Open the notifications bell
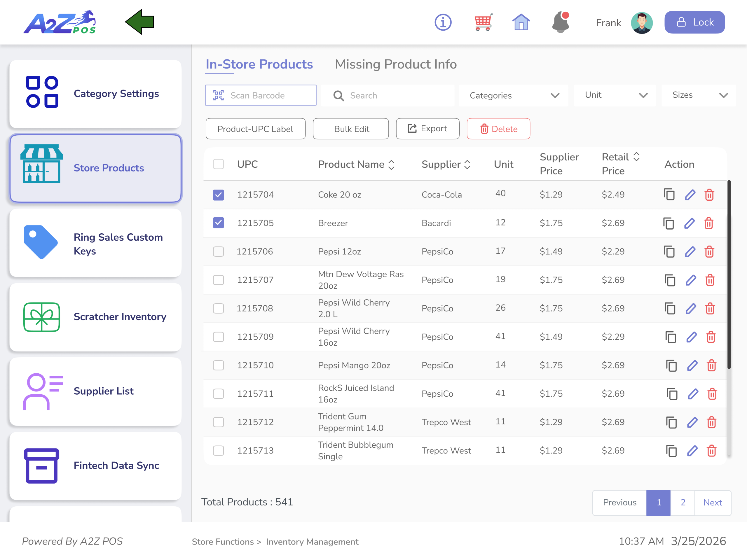The height and width of the screenshot is (560, 747). (x=561, y=22)
